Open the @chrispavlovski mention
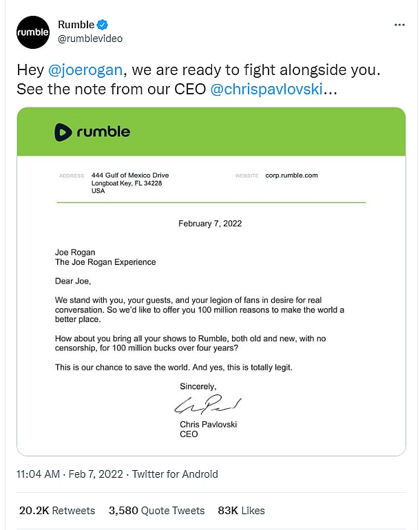420x530 pixels. point(266,89)
